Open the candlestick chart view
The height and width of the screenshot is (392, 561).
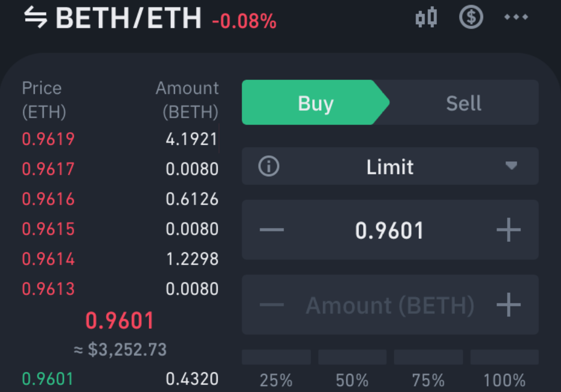point(426,17)
